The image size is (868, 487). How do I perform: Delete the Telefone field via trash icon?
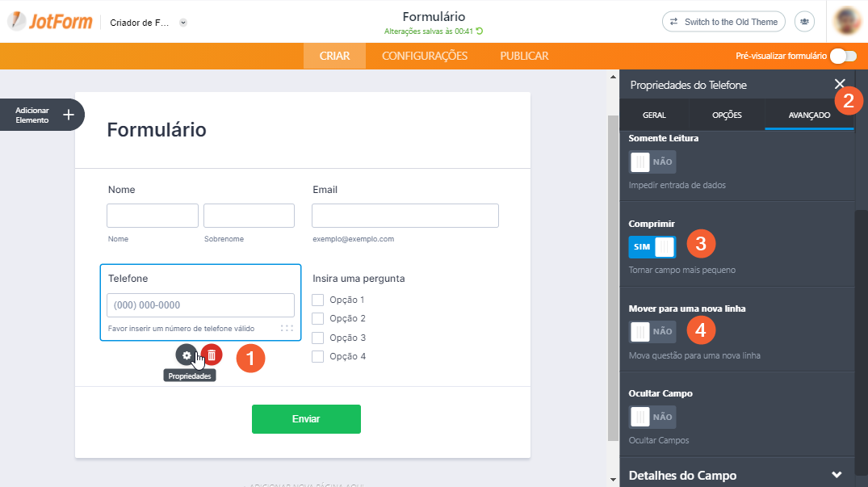tap(212, 355)
